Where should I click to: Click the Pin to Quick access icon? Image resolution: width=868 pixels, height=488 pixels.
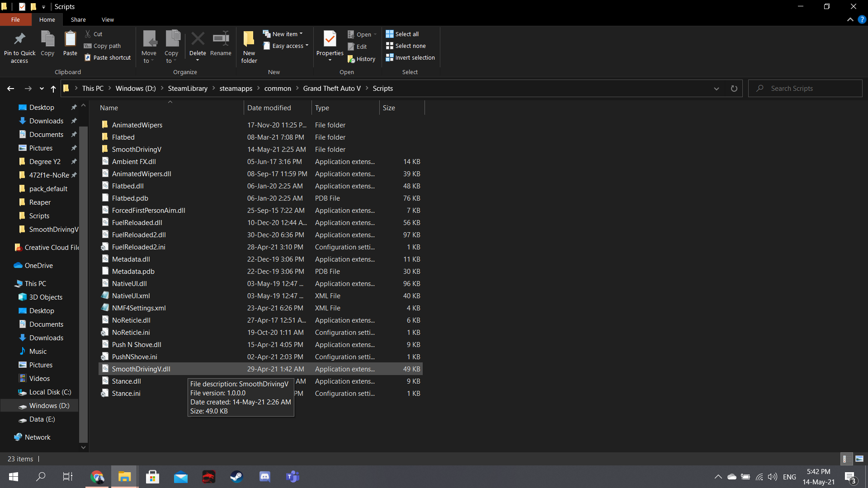coord(19,40)
